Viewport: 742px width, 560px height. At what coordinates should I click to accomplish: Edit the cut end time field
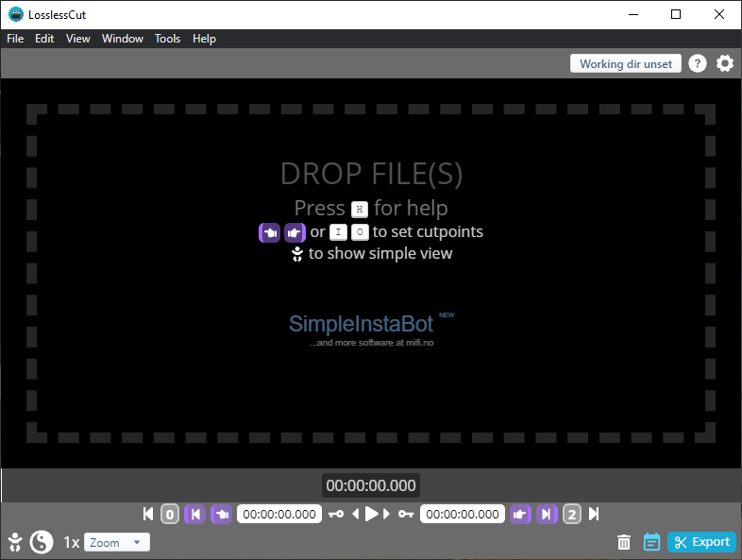coord(463,514)
